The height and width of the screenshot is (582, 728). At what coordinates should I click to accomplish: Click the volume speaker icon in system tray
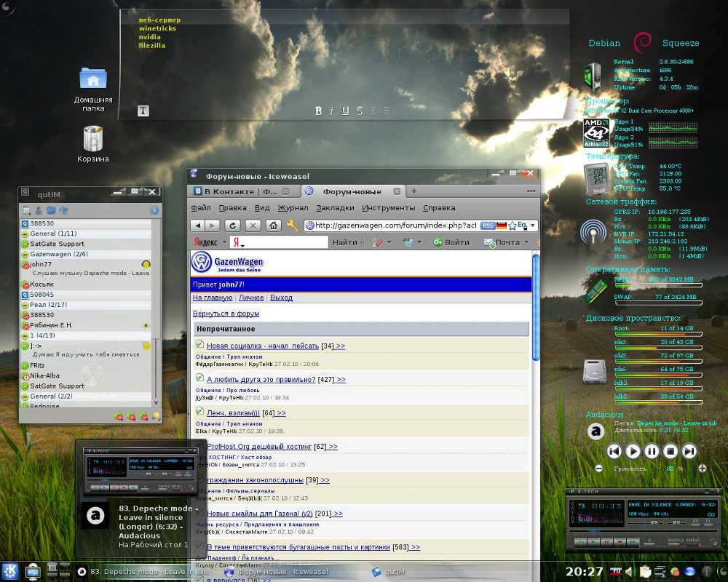[630, 572]
